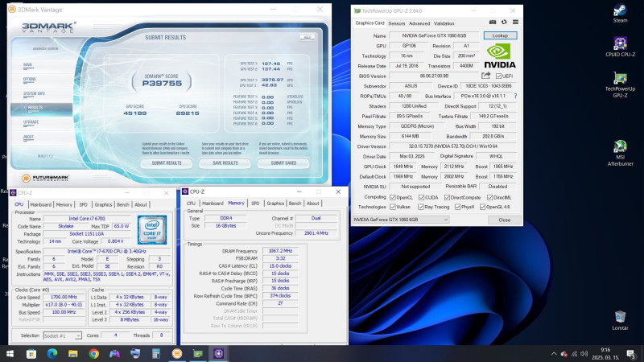Click the GPU-Z Name field value
The image size is (644, 362).
[x=434, y=35]
